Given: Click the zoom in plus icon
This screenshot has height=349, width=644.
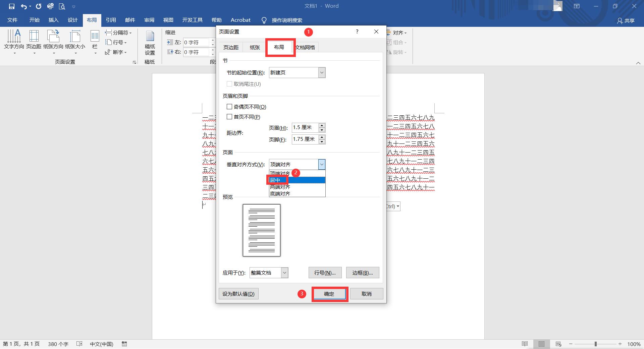Looking at the screenshot, I should coord(620,344).
